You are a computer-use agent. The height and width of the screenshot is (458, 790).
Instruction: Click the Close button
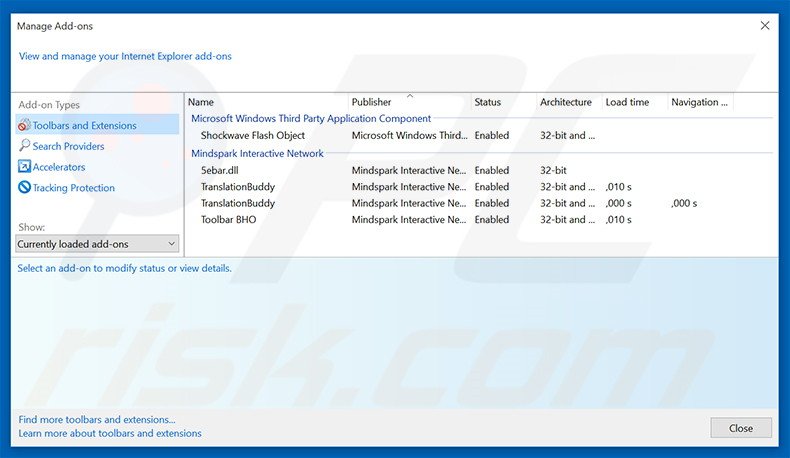(741, 428)
